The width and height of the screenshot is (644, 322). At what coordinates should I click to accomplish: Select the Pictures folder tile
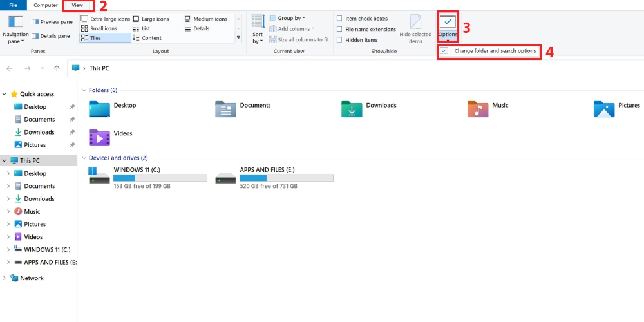tap(616, 109)
